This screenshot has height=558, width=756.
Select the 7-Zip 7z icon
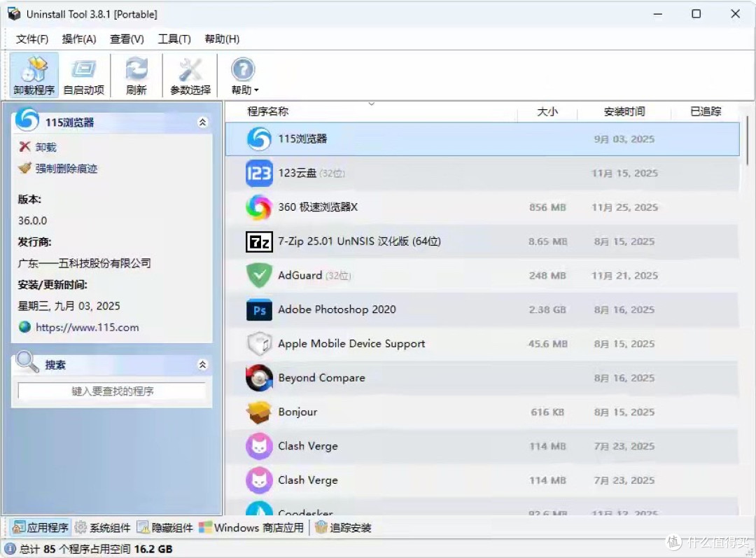[259, 242]
